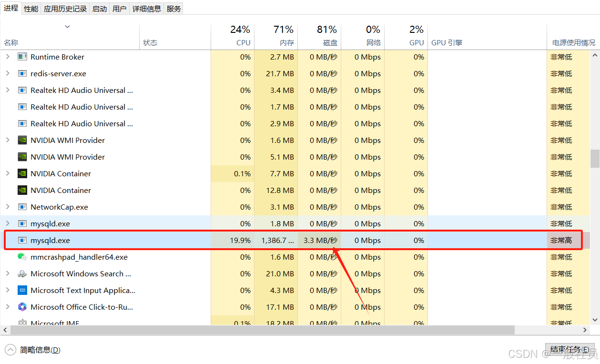Click the 21.0 MB value of Windows Search

tap(280, 273)
